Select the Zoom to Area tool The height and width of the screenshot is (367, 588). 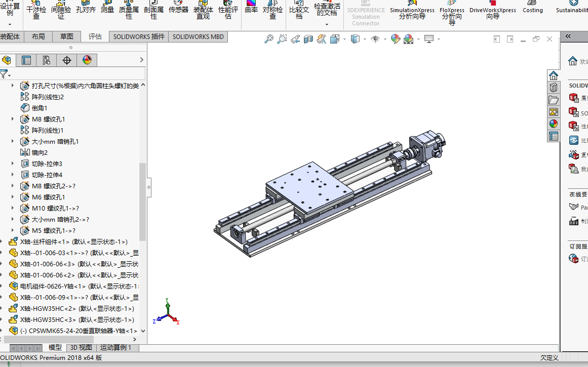coord(282,39)
